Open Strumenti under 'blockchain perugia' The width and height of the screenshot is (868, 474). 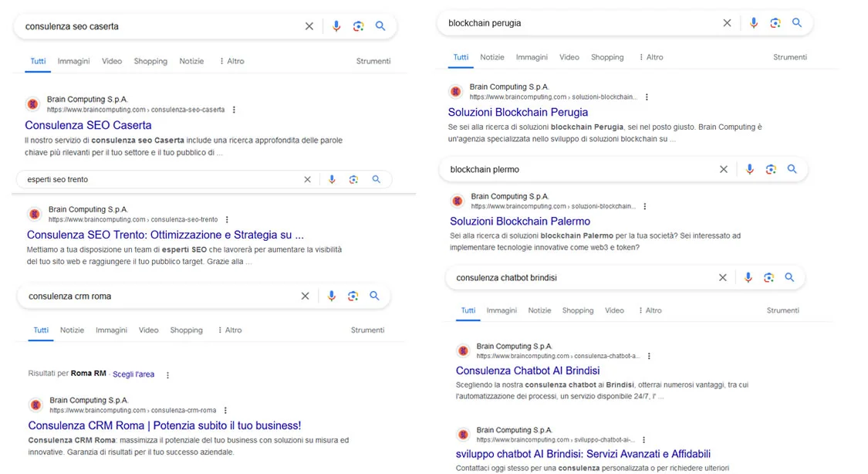(x=790, y=57)
